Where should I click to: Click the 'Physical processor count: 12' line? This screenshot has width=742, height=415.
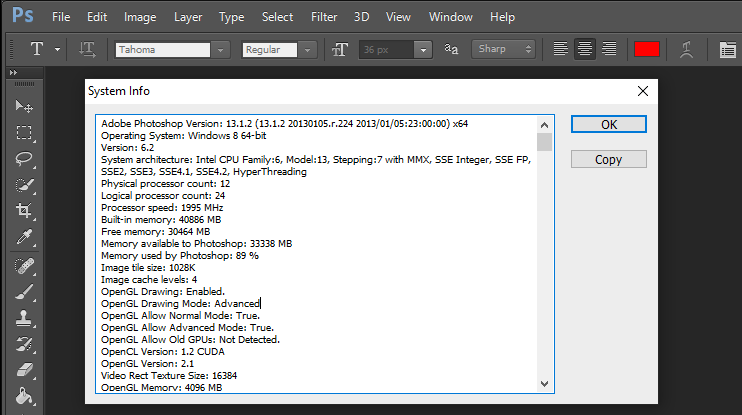click(166, 184)
